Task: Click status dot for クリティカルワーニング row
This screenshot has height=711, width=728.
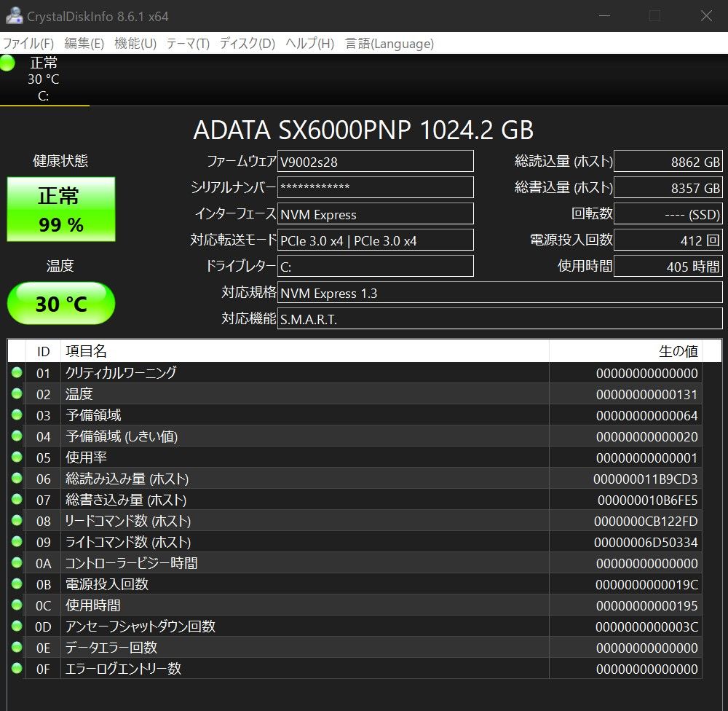Action: tap(17, 373)
